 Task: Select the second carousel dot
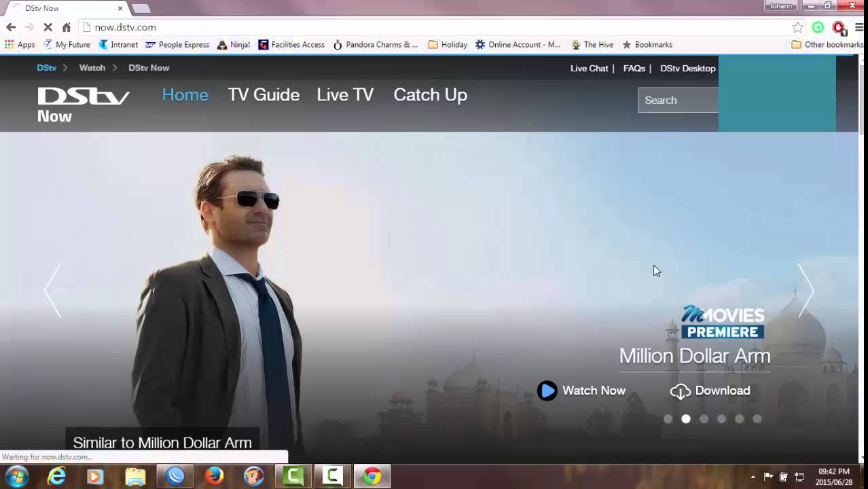tap(686, 419)
